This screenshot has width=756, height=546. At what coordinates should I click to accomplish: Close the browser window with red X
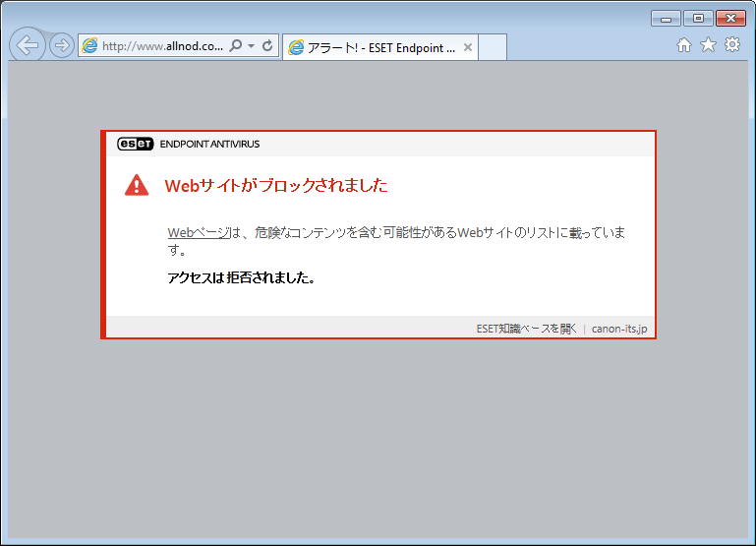tap(730, 19)
